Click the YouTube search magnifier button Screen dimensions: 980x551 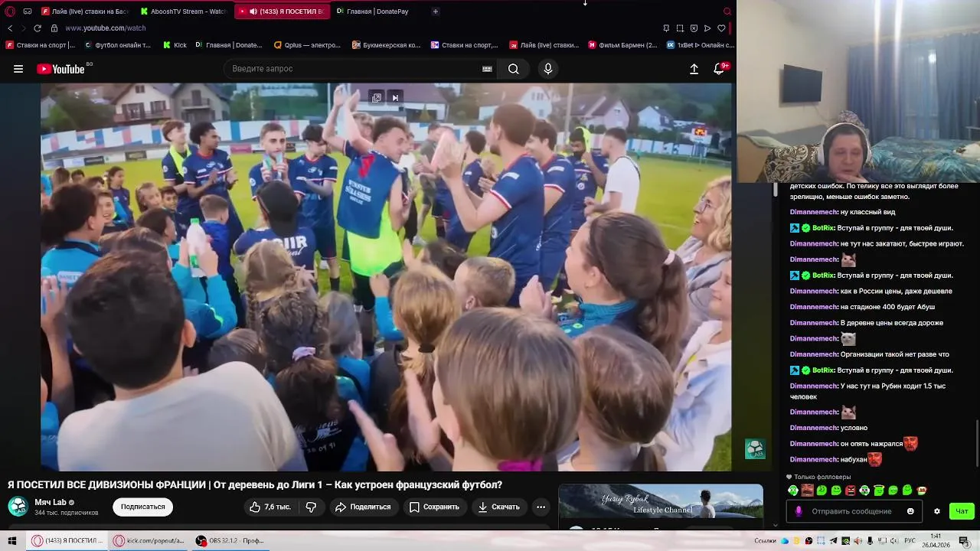click(514, 69)
